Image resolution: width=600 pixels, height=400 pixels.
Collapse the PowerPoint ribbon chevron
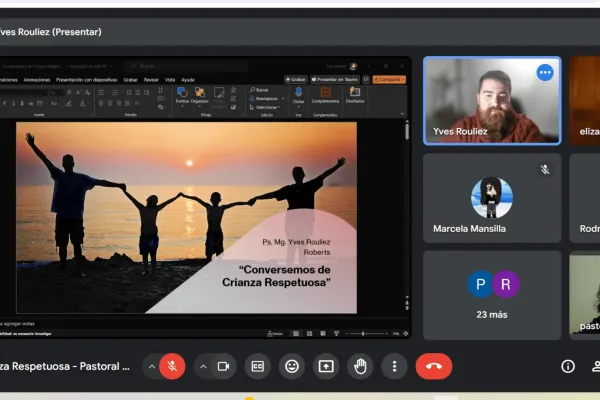(x=402, y=114)
